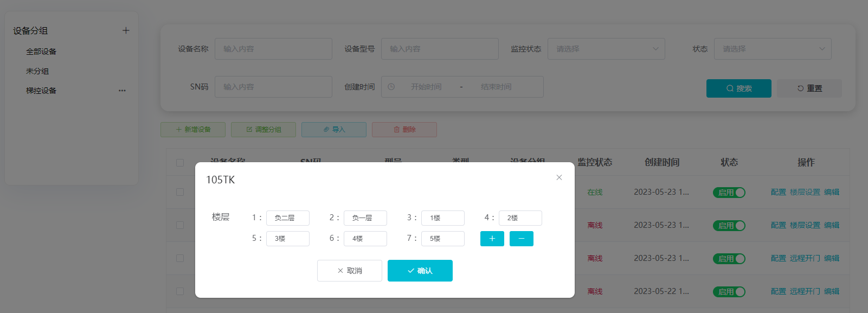Edit floor 5 field containing 3楼
The height and width of the screenshot is (313, 868).
(x=288, y=239)
